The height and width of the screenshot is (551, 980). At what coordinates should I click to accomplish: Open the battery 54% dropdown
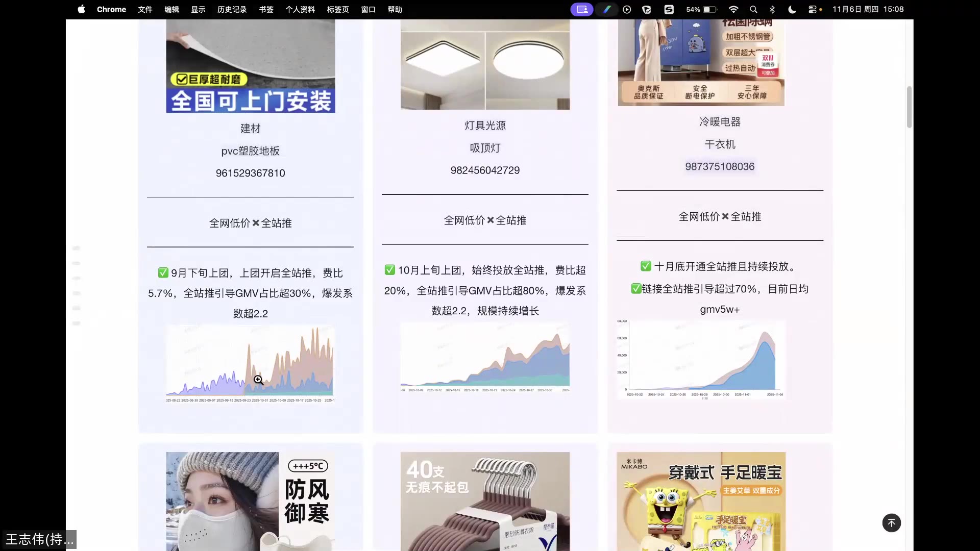click(701, 9)
